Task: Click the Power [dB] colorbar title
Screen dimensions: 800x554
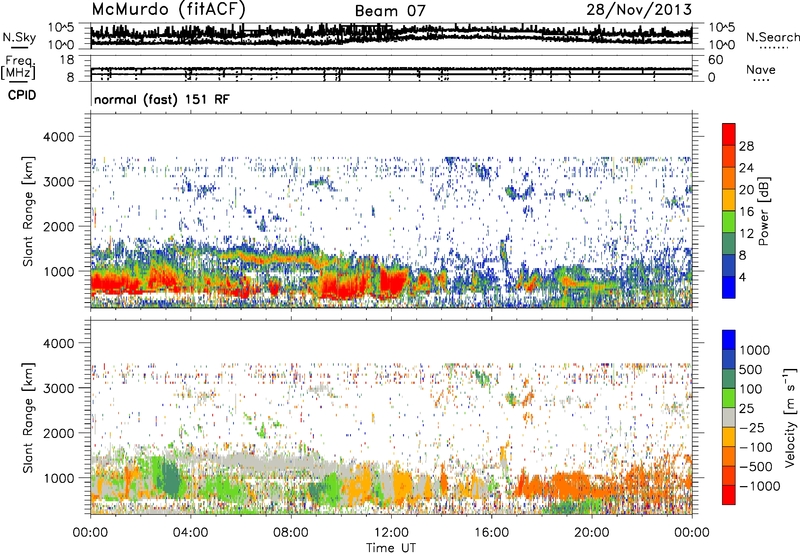Action: coord(764,212)
